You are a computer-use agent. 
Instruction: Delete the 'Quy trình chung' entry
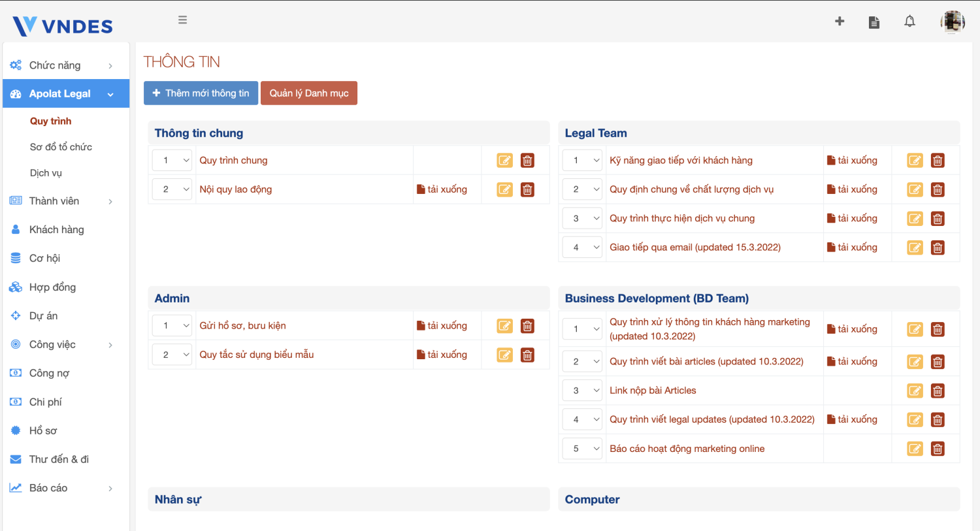[527, 161]
